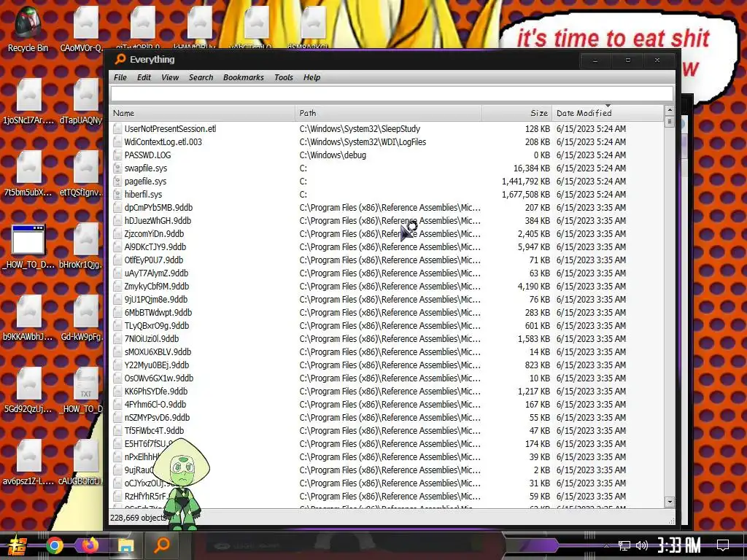Select KK6PhSYDfe.9ddb file row
747x560 pixels.
[x=387, y=392]
